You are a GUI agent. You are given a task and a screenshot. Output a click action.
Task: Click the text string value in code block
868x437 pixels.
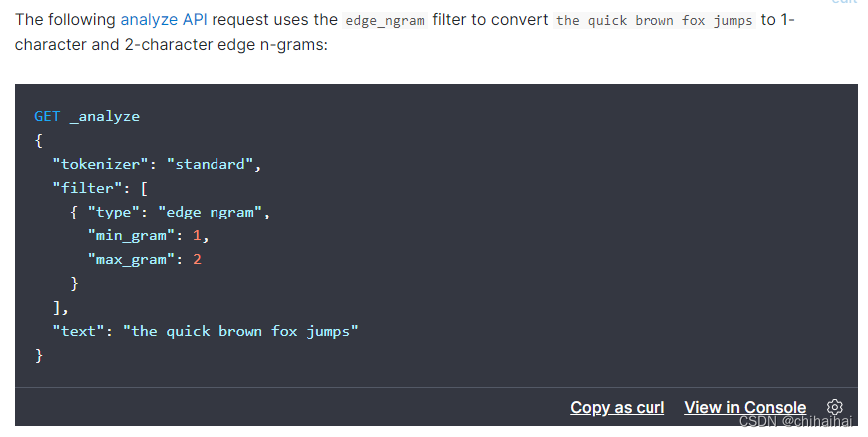[x=240, y=331]
